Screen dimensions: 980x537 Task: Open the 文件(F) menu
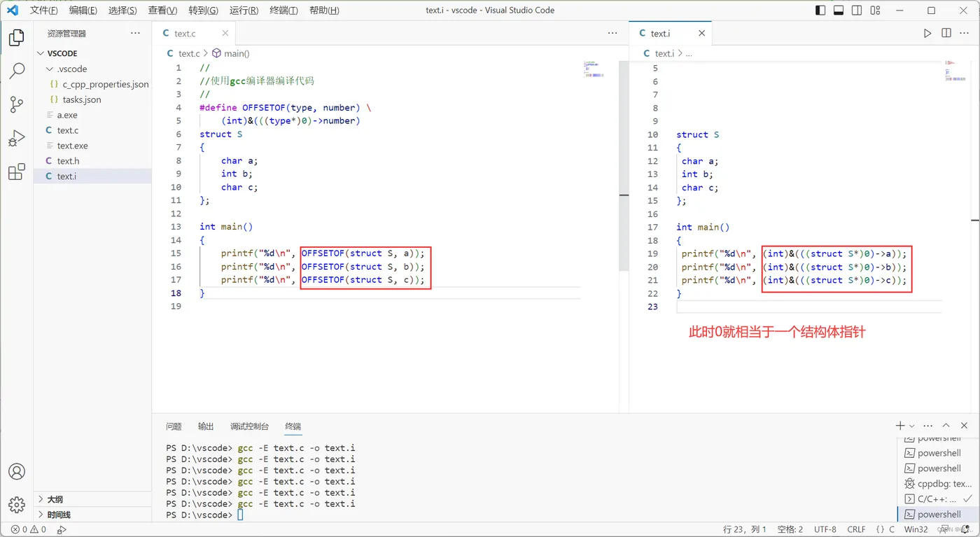(43, 11)
